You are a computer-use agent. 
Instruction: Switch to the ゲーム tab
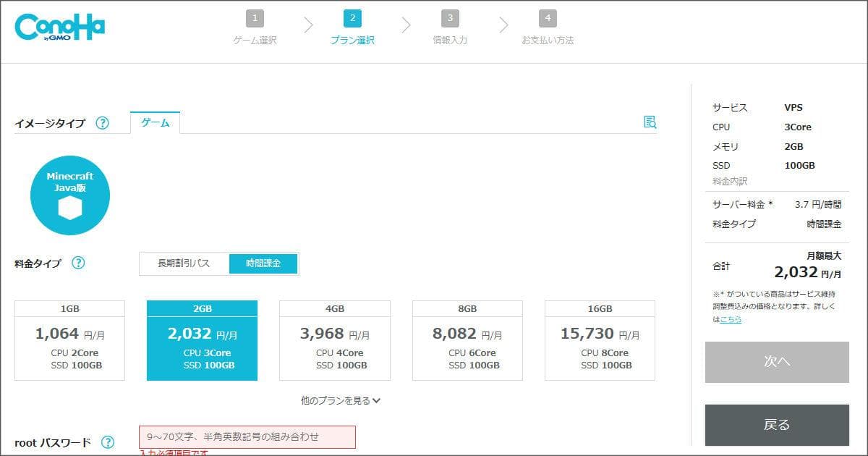click(155, 123)
